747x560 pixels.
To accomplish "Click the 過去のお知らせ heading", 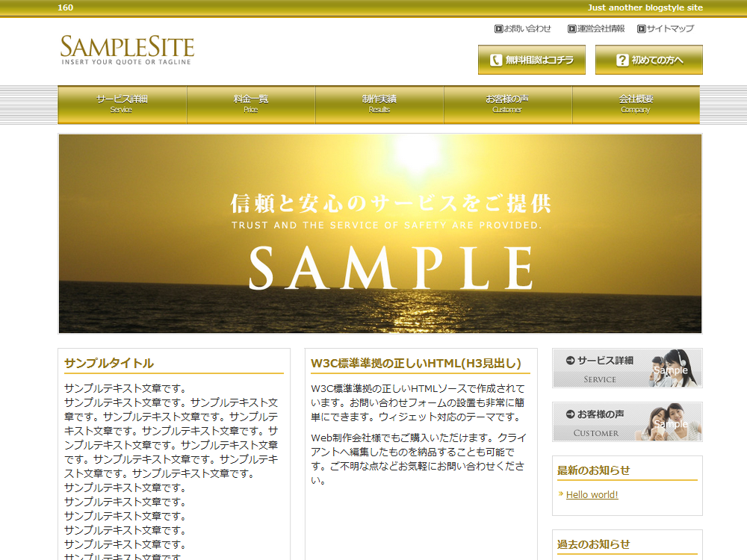I will click(594, 544).
